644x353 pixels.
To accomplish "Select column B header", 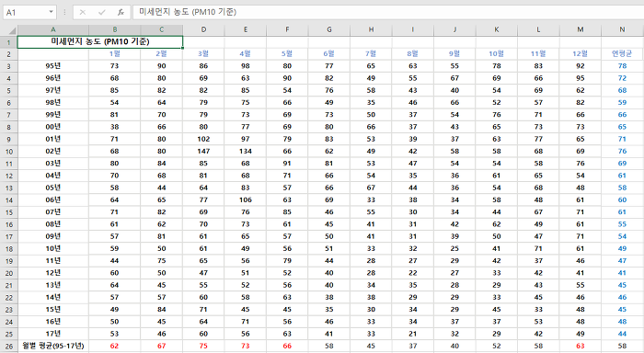I will click(115, 29).
